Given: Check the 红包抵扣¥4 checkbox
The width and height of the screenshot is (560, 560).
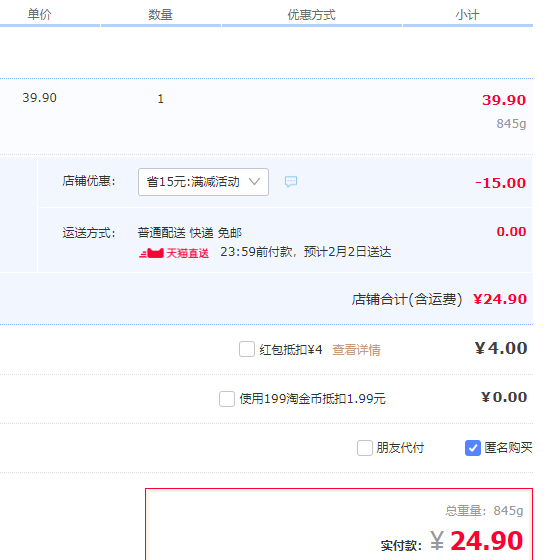Looking at the screenshot, I should (x=247, y=349).
